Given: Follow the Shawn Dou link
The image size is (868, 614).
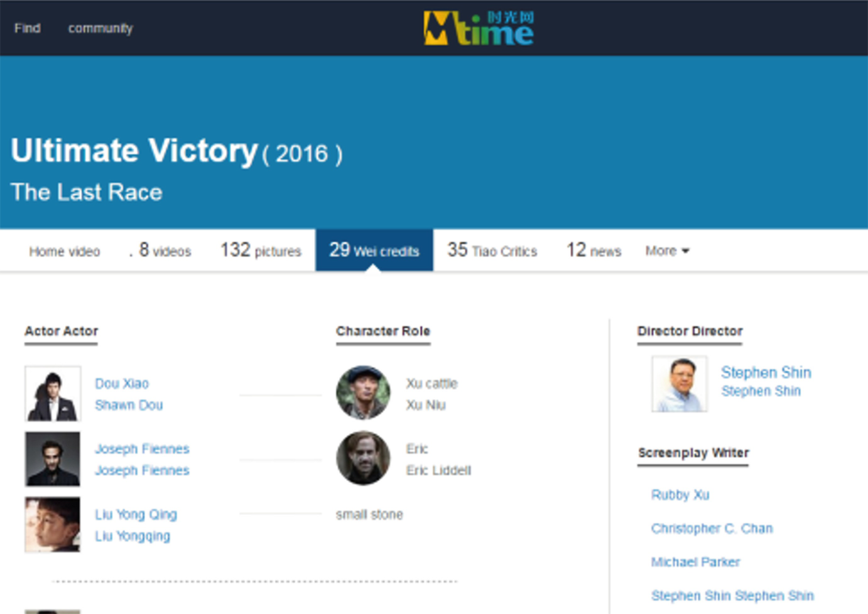Looking at the screenshot, I should (129, 405).
